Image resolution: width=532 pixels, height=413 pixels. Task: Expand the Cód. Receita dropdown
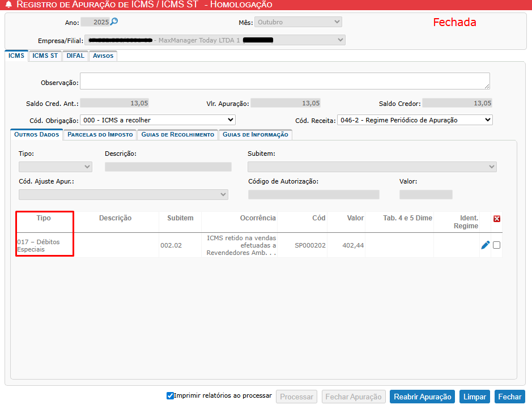coord(415,120)
